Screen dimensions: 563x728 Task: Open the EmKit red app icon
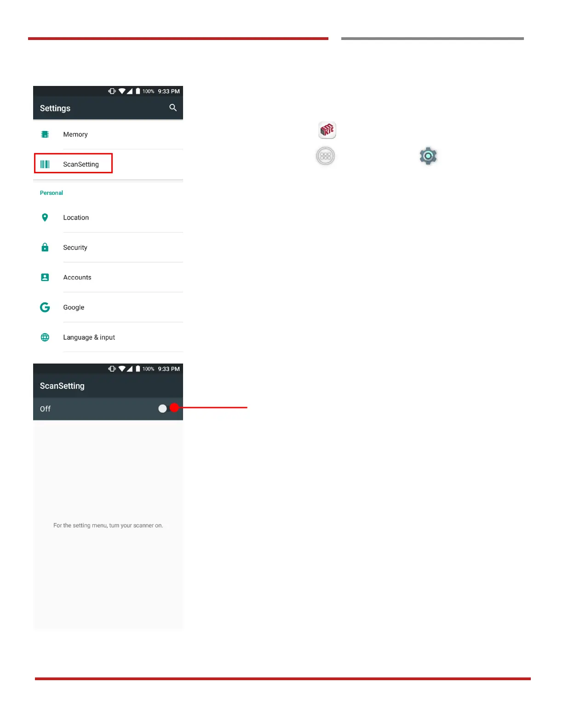(x=327, y=130)
